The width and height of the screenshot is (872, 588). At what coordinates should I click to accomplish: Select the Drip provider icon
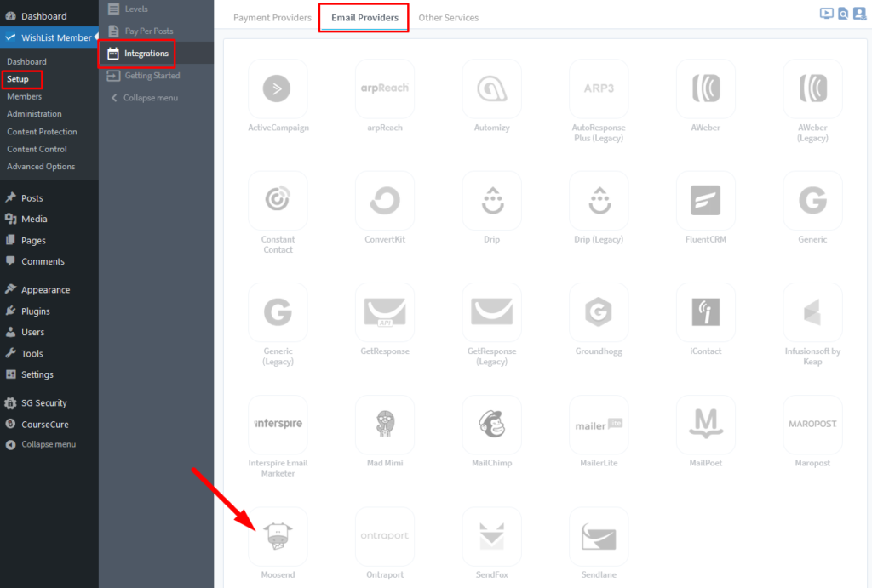click(491, 200)
